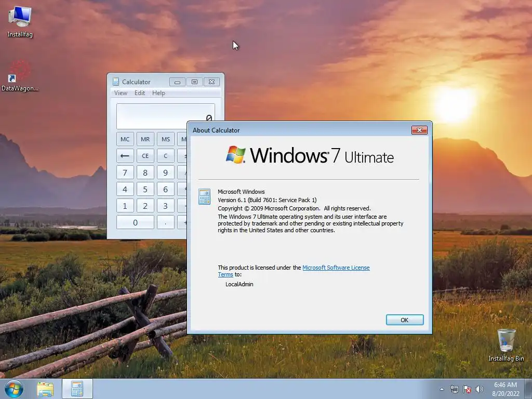Click calculator digit 4 key
The height and width of the screenshot is (399, 532).
click(x=125, y=189)
